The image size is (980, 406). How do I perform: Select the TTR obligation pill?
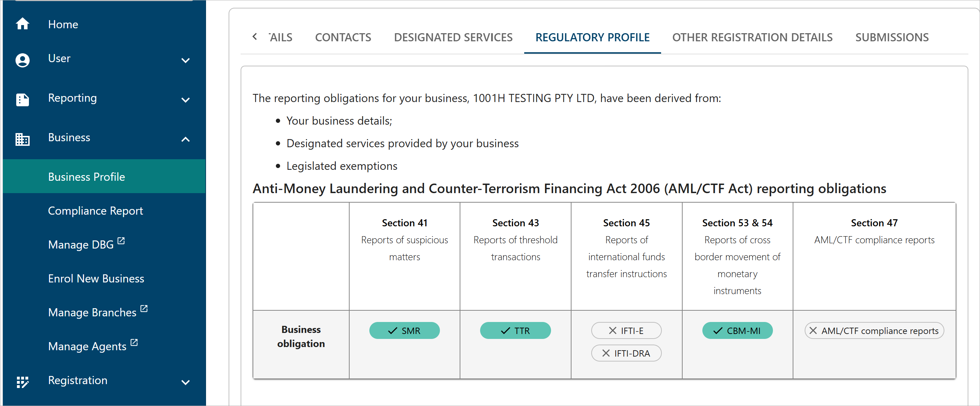[515, 330]
